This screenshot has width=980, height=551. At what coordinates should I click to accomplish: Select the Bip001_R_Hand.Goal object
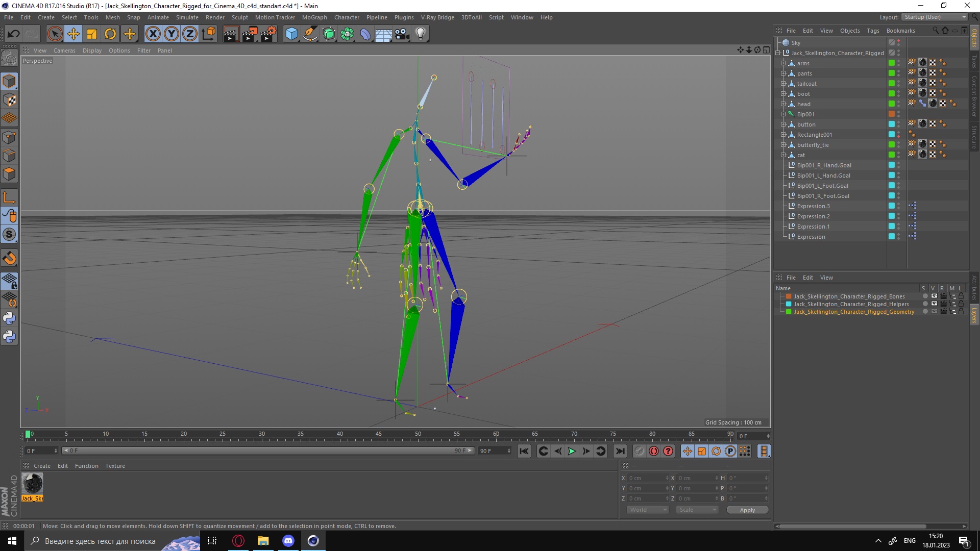pos(824,165)
